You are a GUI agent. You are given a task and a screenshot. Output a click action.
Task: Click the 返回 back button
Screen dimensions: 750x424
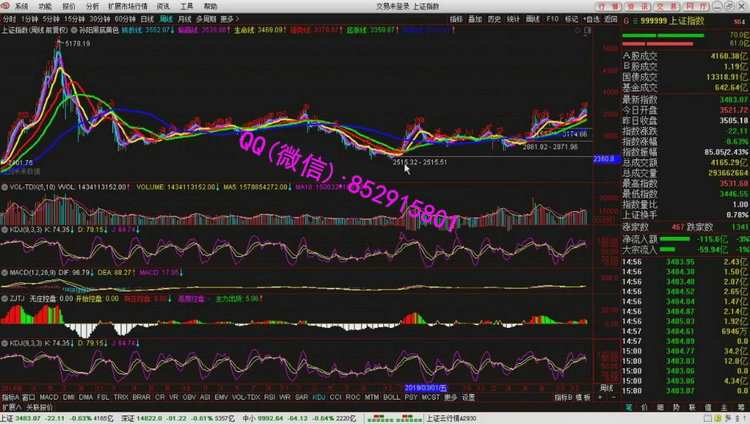tap(591, 18)
